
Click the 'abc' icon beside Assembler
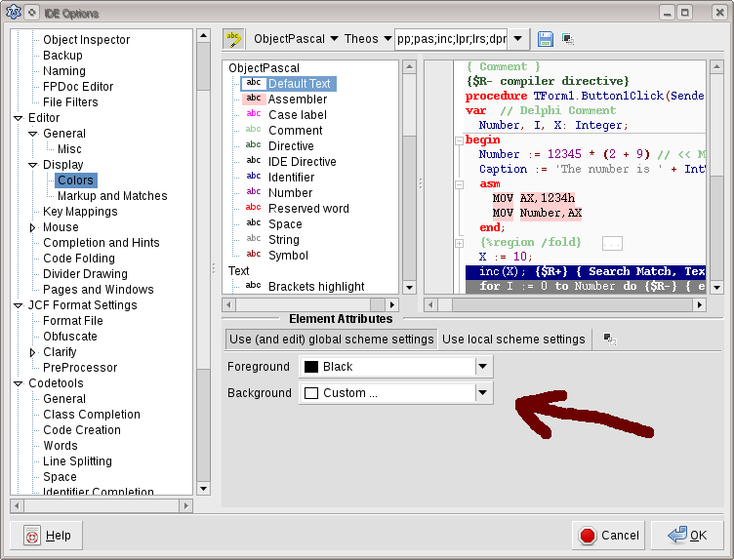point(254,100)
